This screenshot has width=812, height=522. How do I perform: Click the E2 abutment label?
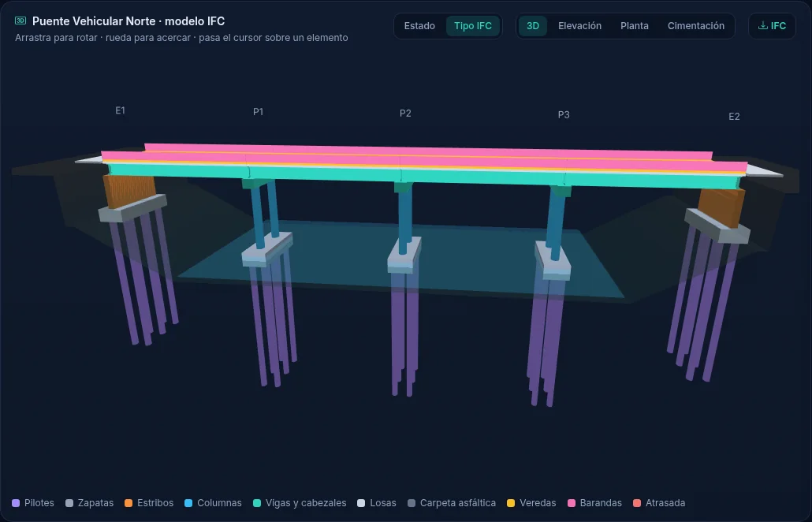[x=734, y=117]
